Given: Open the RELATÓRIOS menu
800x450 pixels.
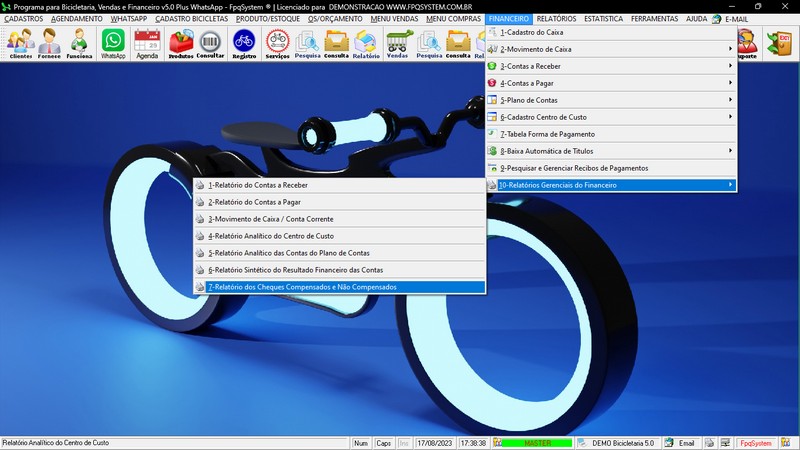Looking at the screenshot, I should click(x=555, y=19).
